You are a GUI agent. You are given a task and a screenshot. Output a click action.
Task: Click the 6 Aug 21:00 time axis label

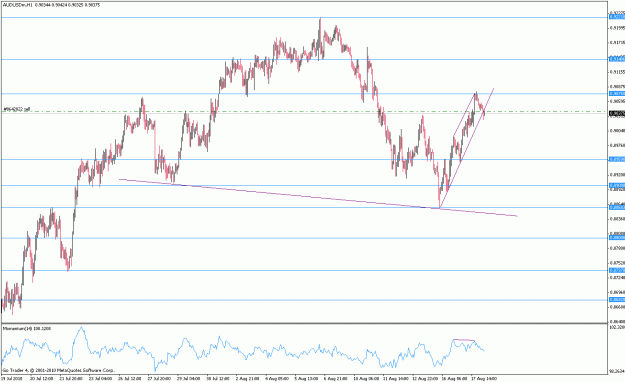coord(336,378)
